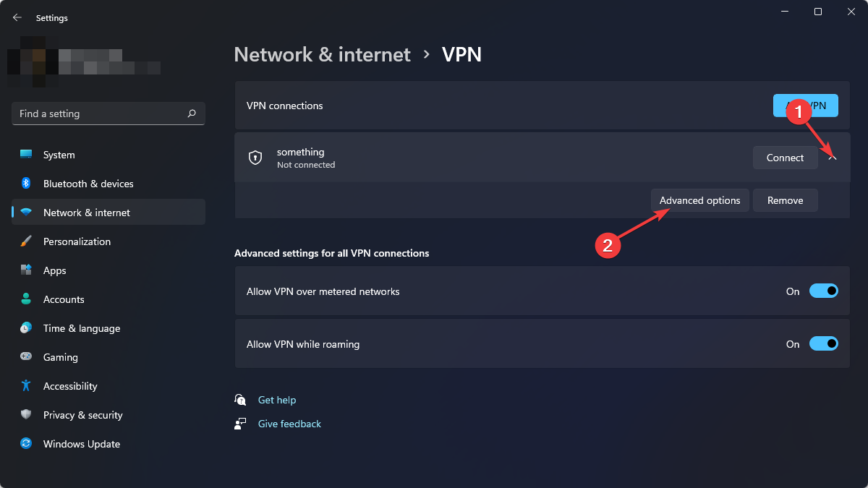Select the System icon in the sidebar
The height and width of the screenshot is (488, 868).
(x=26, y=154)
